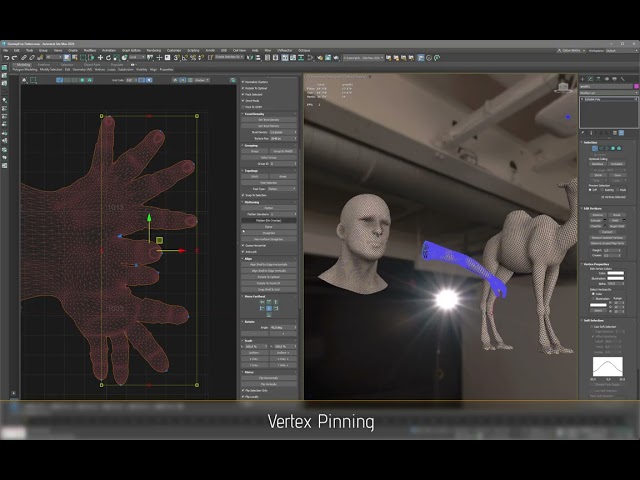Open Select by Name dialog icon
Image resolution: width=640 pixels, height=480 pixels.
[75, 58]
